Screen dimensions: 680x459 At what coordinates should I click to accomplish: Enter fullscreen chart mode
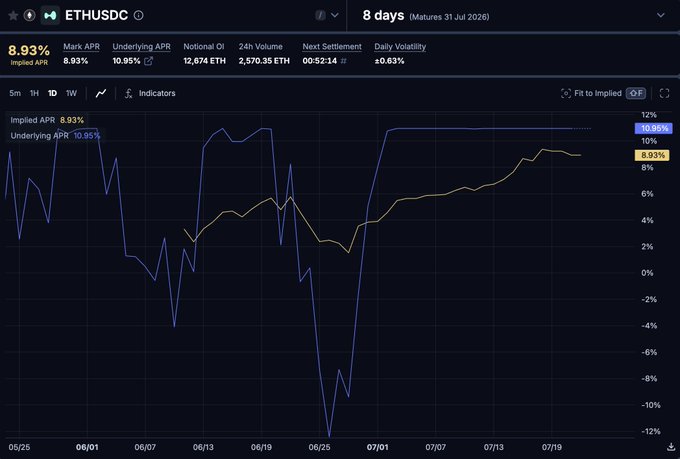[664, 93]
